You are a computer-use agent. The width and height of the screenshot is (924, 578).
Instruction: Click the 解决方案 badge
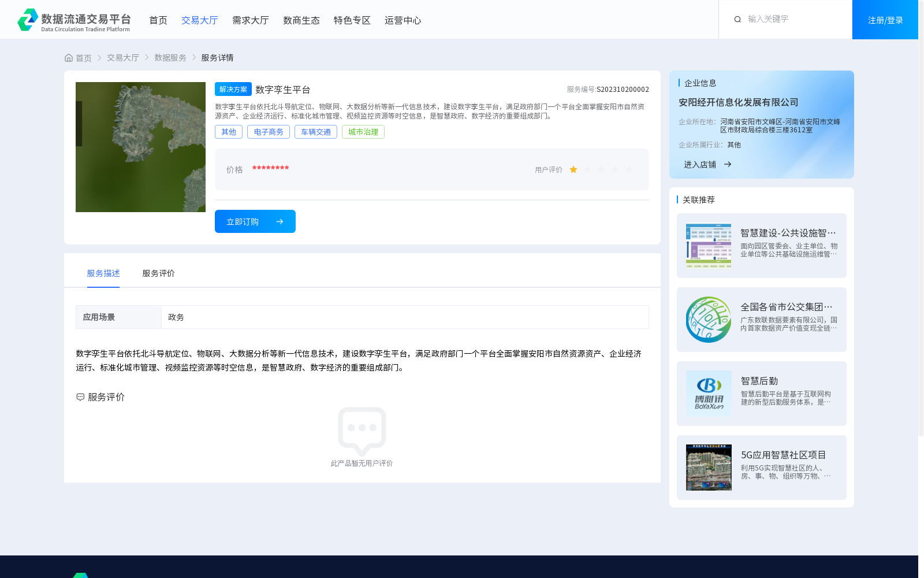(x=233, y=89)
